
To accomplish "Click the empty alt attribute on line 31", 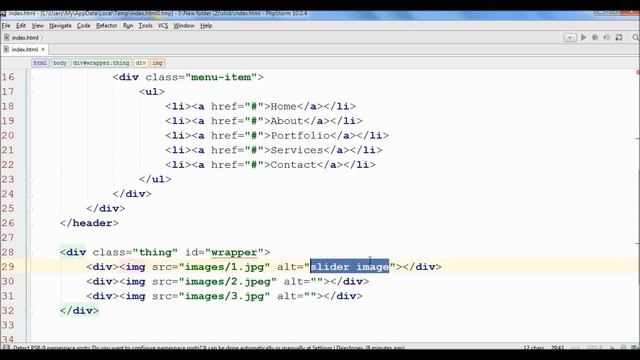I will tap(297, 296).
